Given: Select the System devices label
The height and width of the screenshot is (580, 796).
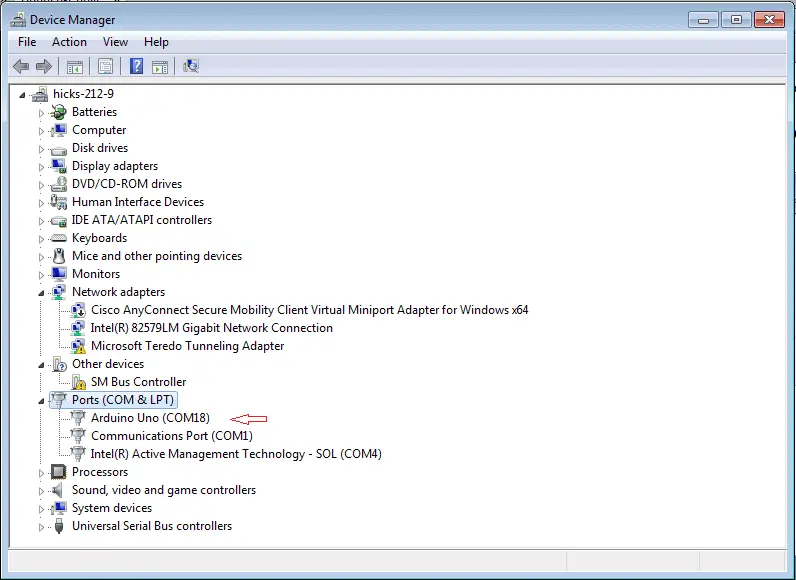Looking at the screenshot, I should coord(112,508).
